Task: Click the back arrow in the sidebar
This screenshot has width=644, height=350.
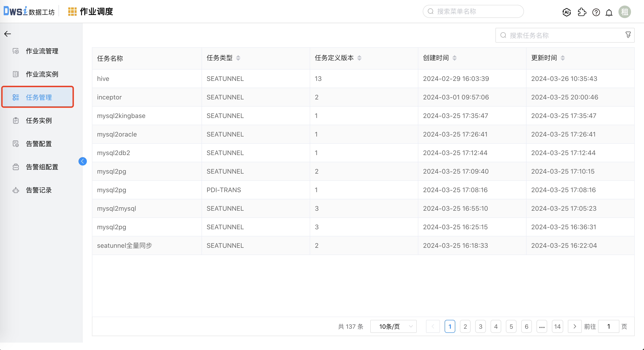Action: pyautogui.click(x=7, y=34)
